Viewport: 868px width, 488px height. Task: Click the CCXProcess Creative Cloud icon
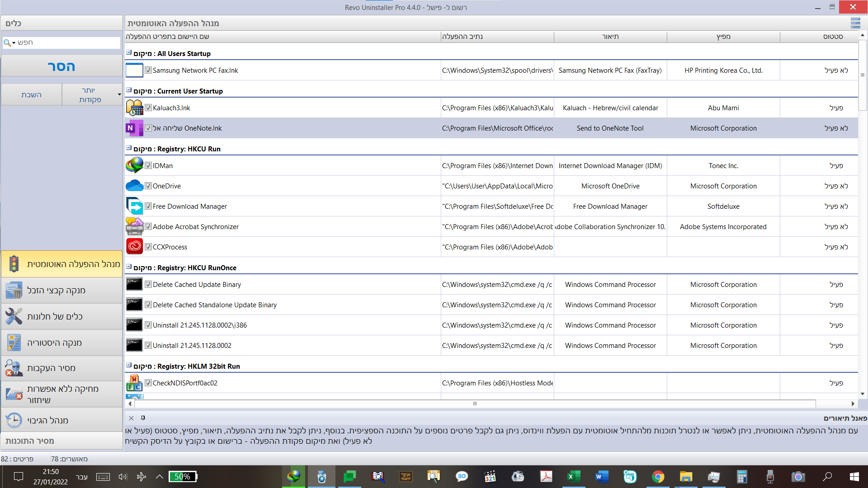[134, 247]
